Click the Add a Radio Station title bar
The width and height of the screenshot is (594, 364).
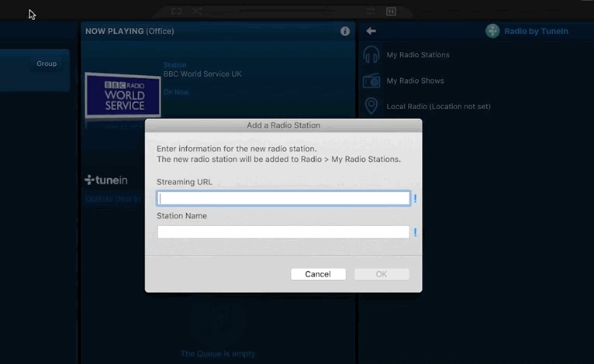(283, 125)
